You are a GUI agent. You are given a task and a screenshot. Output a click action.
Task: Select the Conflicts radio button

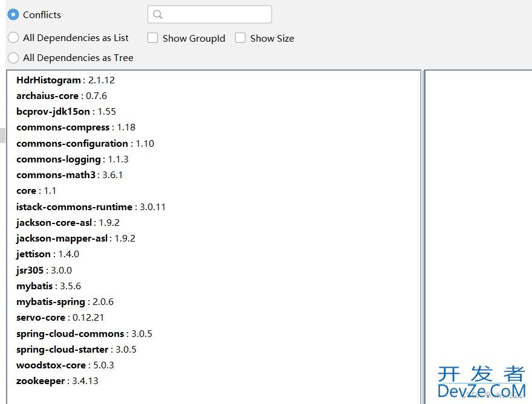click(x=13, y=14)
